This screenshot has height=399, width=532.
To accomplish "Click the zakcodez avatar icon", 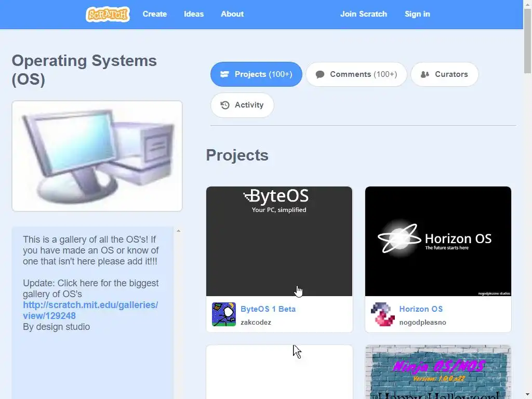I will (224, 314).
